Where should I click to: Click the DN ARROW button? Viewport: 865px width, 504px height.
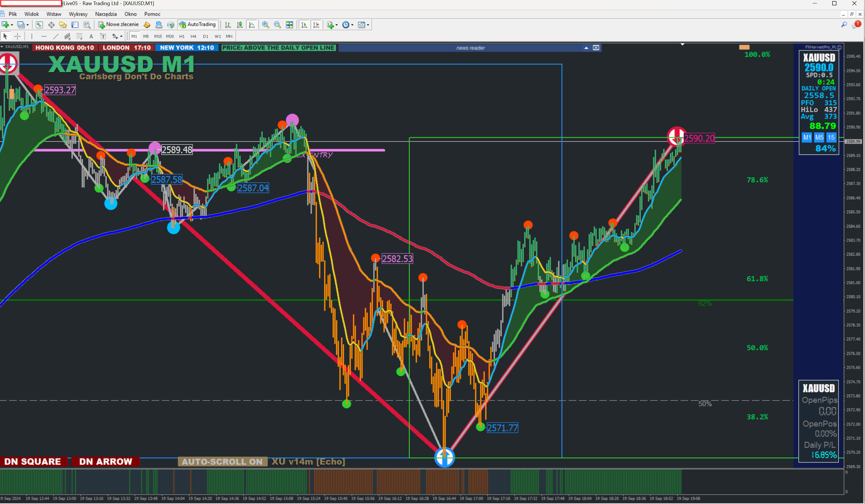point(105,462)
